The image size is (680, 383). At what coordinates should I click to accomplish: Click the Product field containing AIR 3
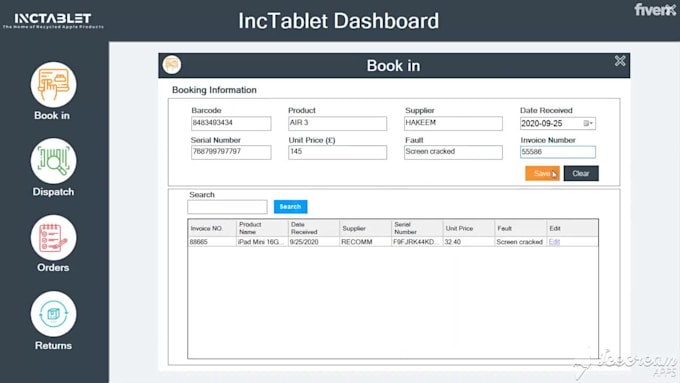337,123
